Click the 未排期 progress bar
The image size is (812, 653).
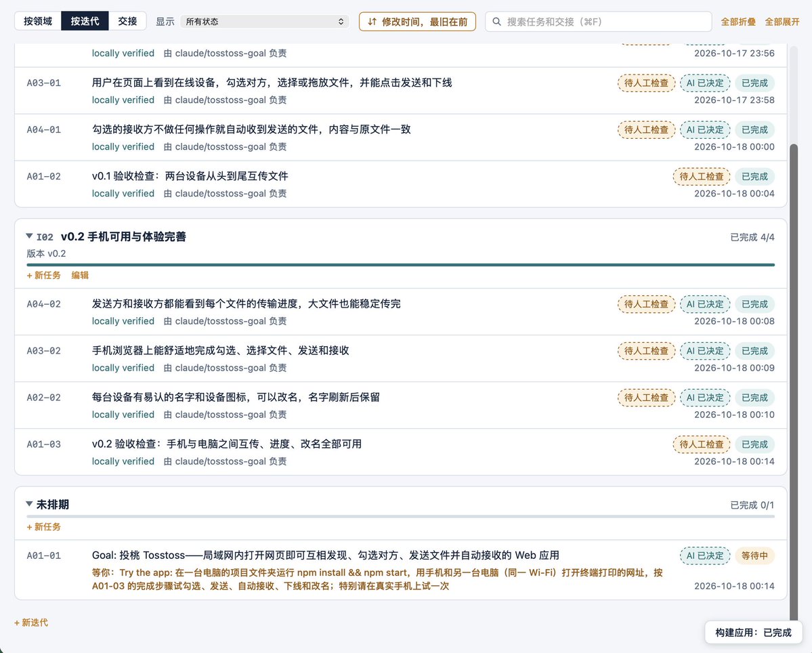(x=401, y=516)
